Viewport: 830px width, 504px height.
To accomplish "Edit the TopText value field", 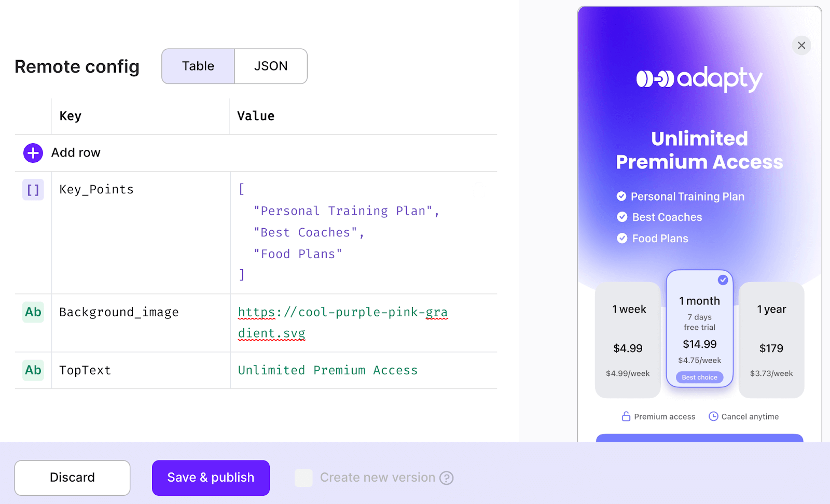I will [364, 370].
